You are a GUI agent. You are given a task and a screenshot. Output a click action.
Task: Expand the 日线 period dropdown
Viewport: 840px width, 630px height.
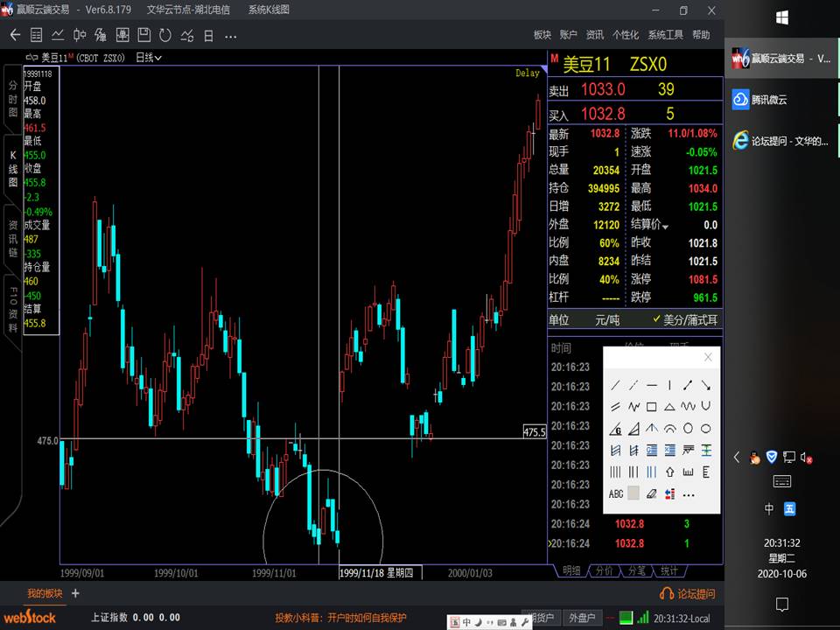tap(149, 58)
